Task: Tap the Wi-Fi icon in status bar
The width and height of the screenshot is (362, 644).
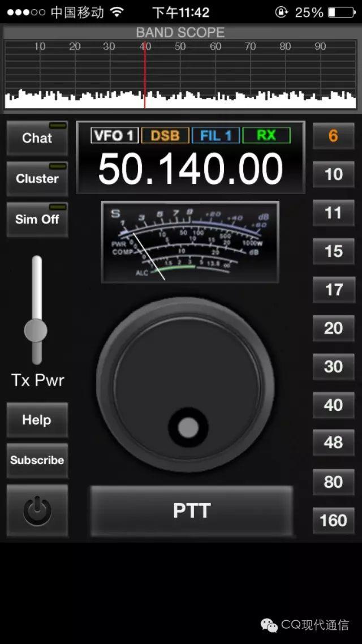Action: [118, 12]
